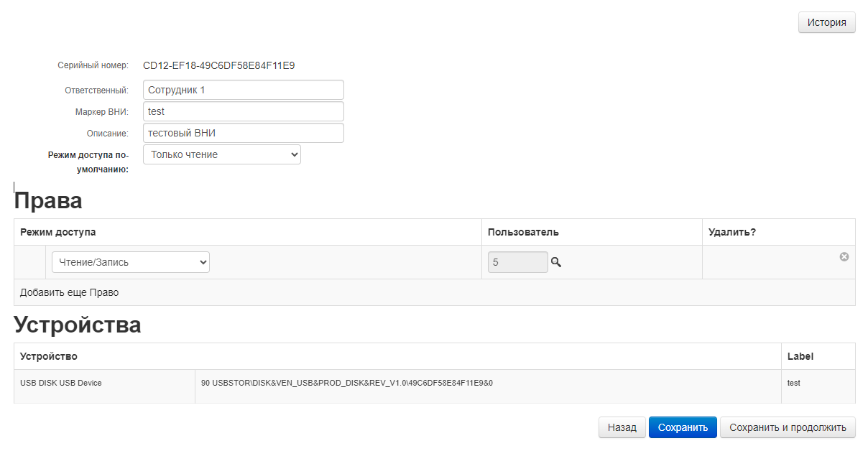Image resolution: width=868 pixels, height=451 pixels.
Task: Click the Пользователь ID field
Action: click(517, 262)
